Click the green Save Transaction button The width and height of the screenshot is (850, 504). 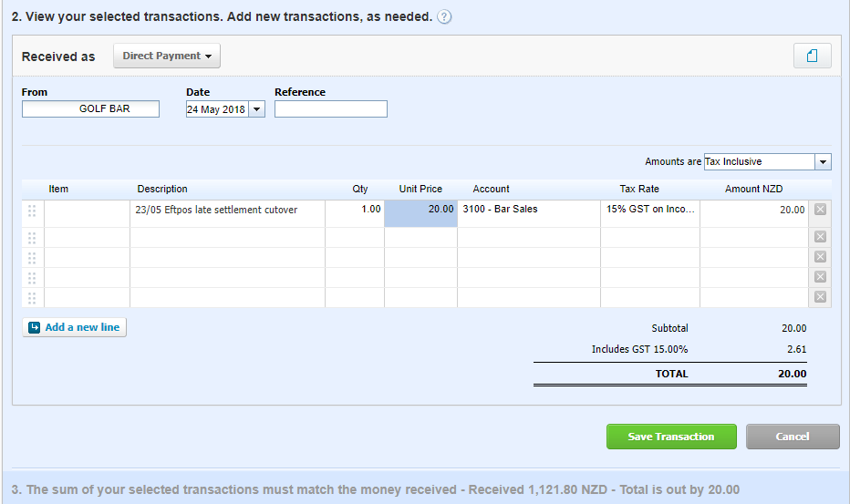click(x=670, y=437)
